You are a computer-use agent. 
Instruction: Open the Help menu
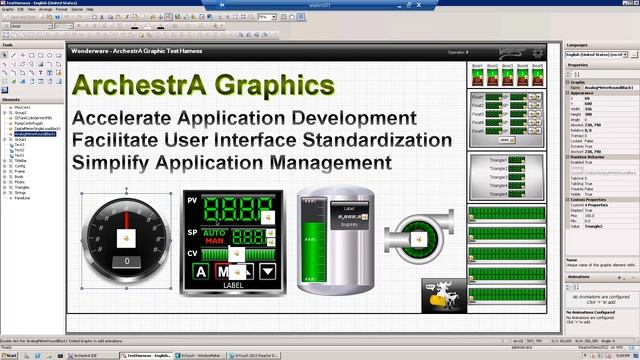[x=90, y=9]
